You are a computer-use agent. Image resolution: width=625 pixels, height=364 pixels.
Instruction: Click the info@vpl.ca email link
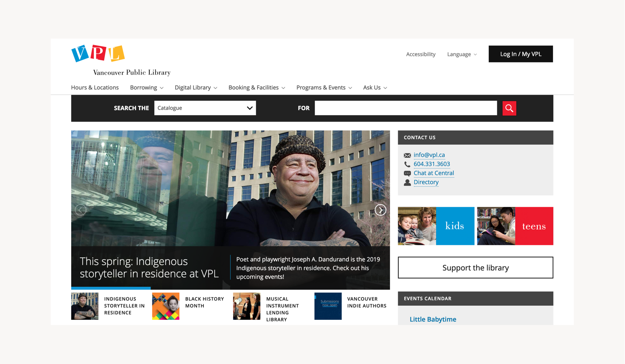429,155
